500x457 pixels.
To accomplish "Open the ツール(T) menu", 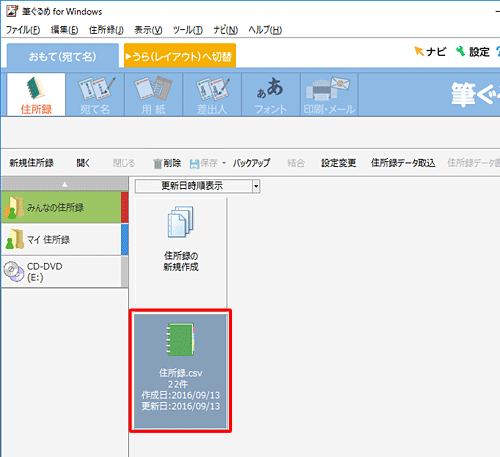I will [188, 30].
